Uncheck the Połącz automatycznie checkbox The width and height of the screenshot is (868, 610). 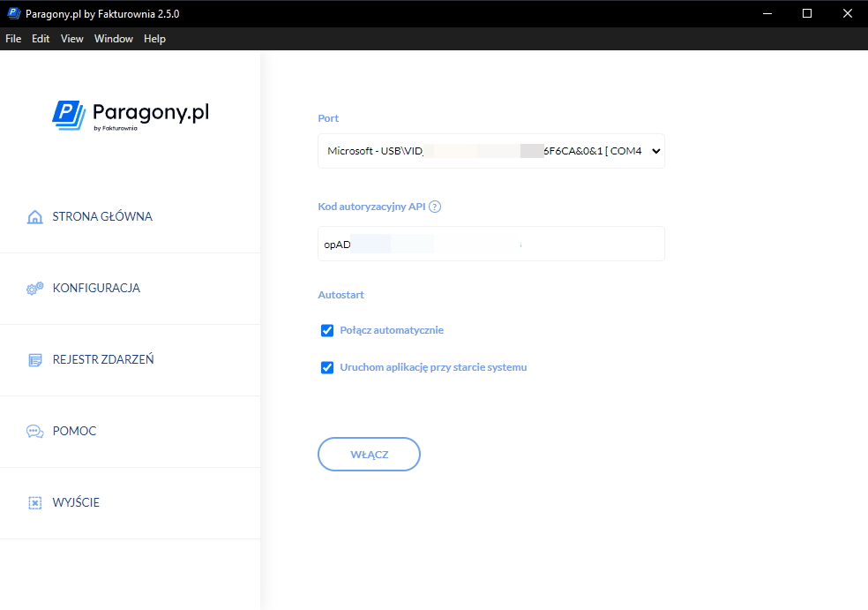coord(327,331)
